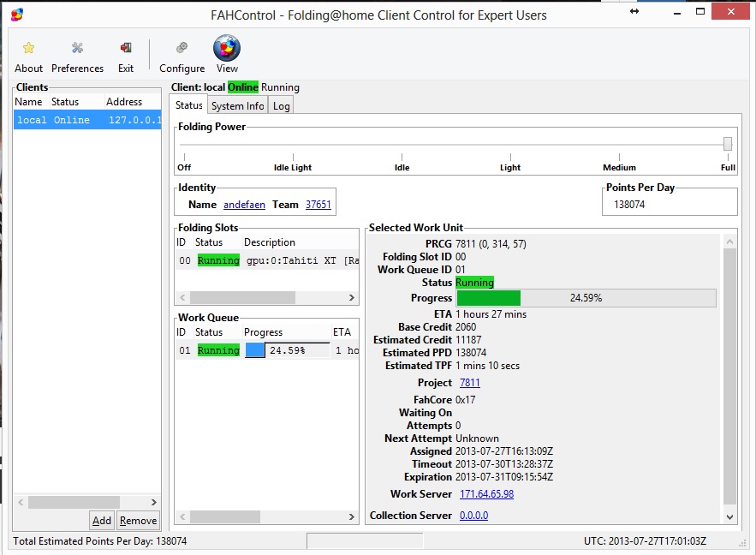Open Team 37651 link
This screenshot has width=756, height=555.
(x=318, y=205)
